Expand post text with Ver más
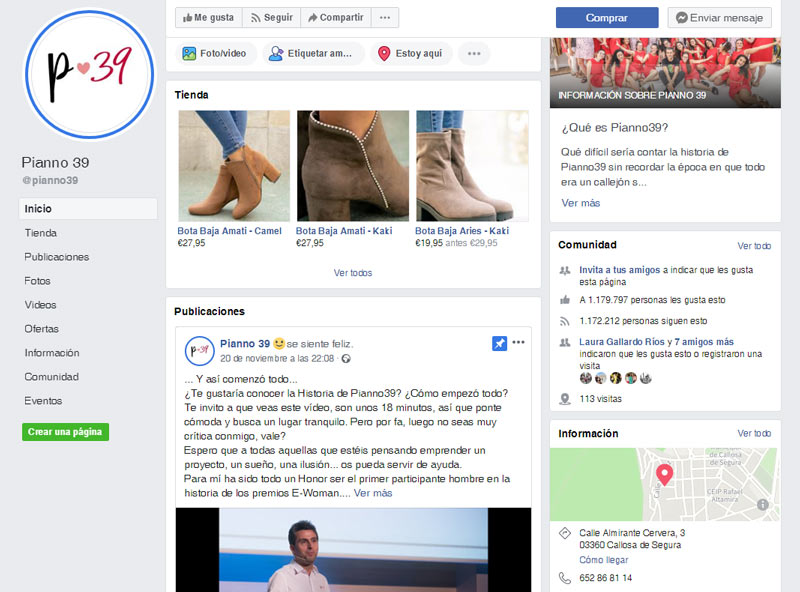The image size is (800, 592). [373, 493]
